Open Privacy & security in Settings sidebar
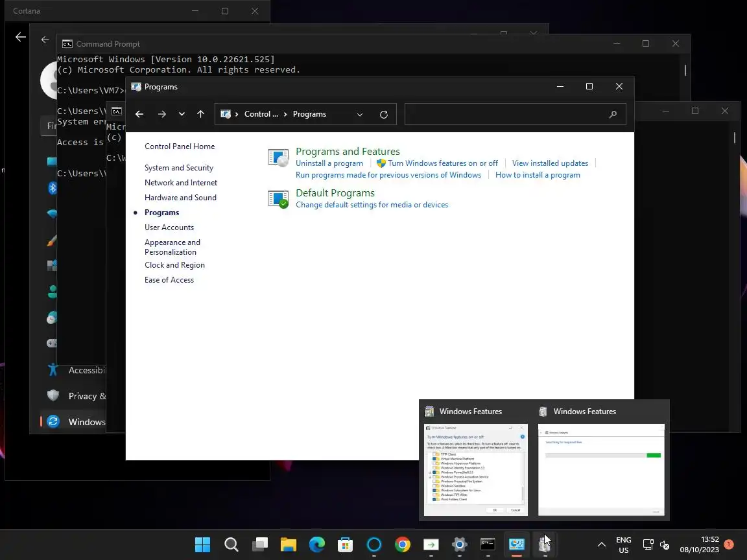 77,396
